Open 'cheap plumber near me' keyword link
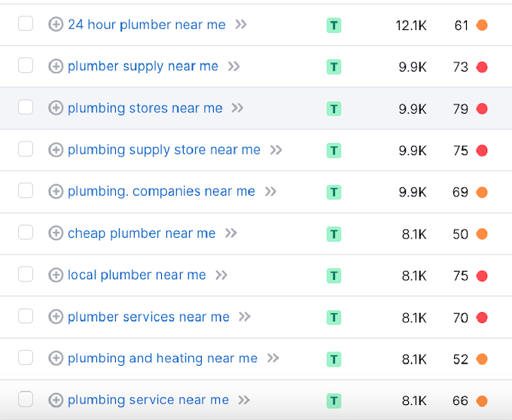Viewport: 512px width, 420px height. click(142, 233)
